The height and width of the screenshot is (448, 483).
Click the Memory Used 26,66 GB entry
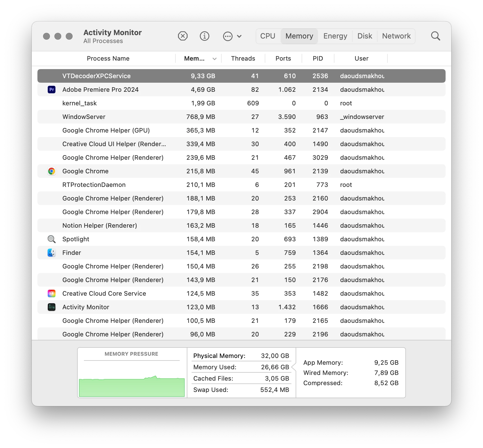pyautogui.click(x=241, y=367)
